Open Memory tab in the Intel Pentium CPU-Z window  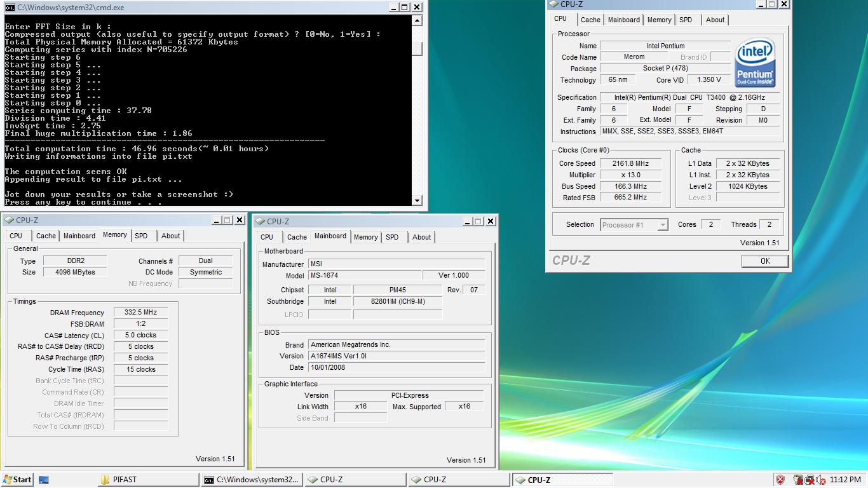(659, 20)
